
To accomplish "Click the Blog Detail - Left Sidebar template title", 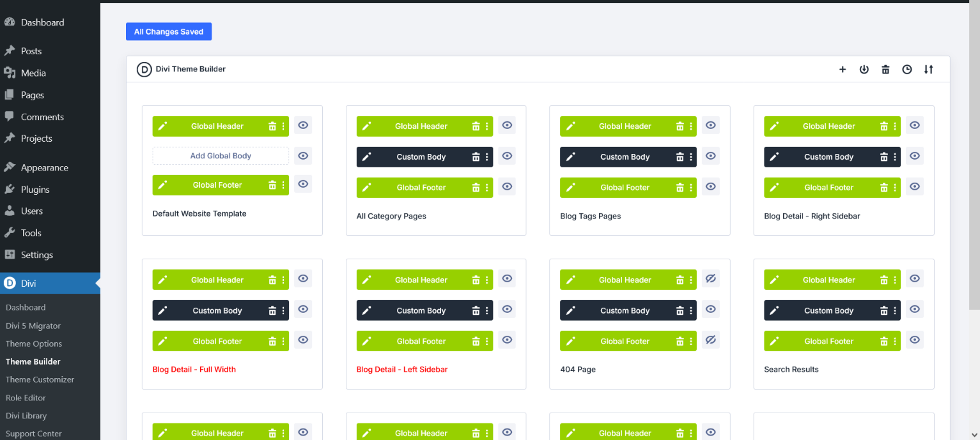I will click(x=402, y=370).
